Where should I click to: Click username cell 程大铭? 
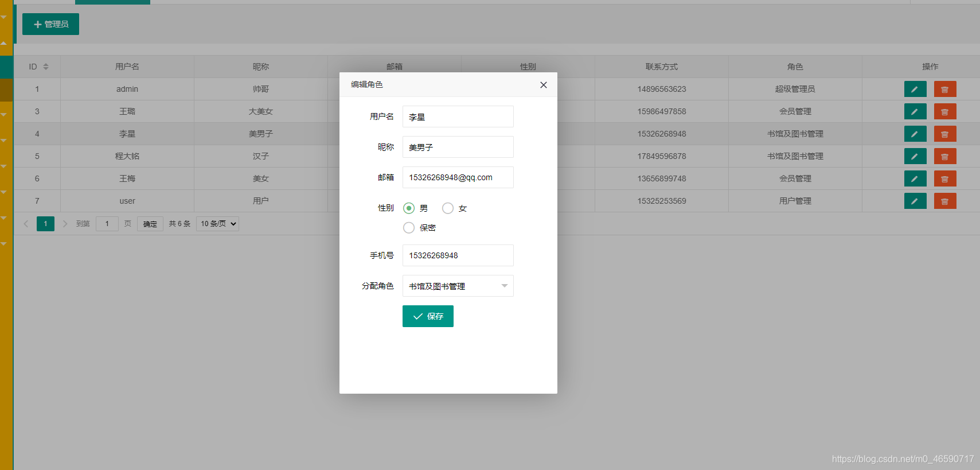click(127, 156)
